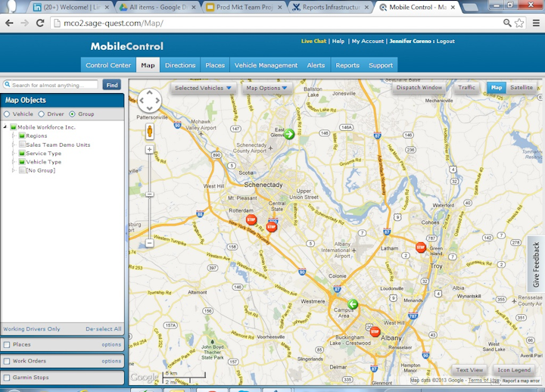The height and width of the screenshot is (392, 545).
Task: Open the Reports tab
Action: pos(347,65)
